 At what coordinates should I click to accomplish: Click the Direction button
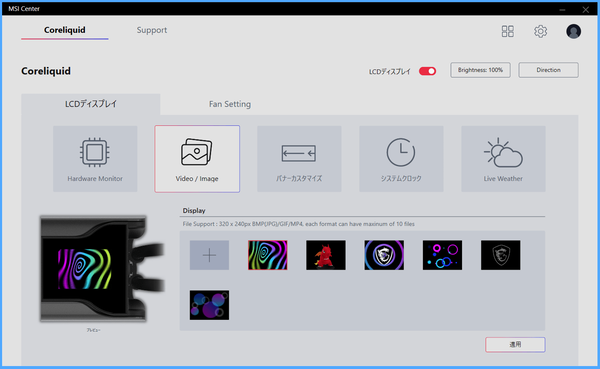tap(548, 70)
